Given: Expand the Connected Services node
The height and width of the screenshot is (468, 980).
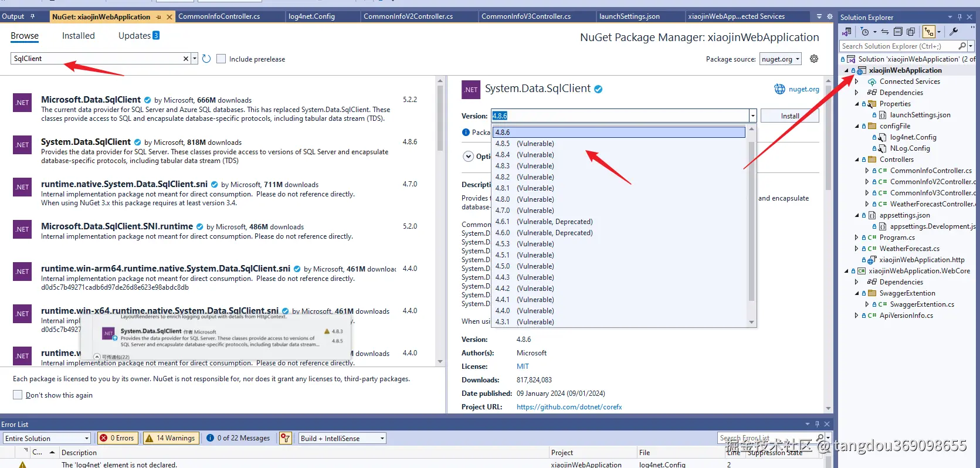Looking at the screenshot, I should tap(857, 82).
